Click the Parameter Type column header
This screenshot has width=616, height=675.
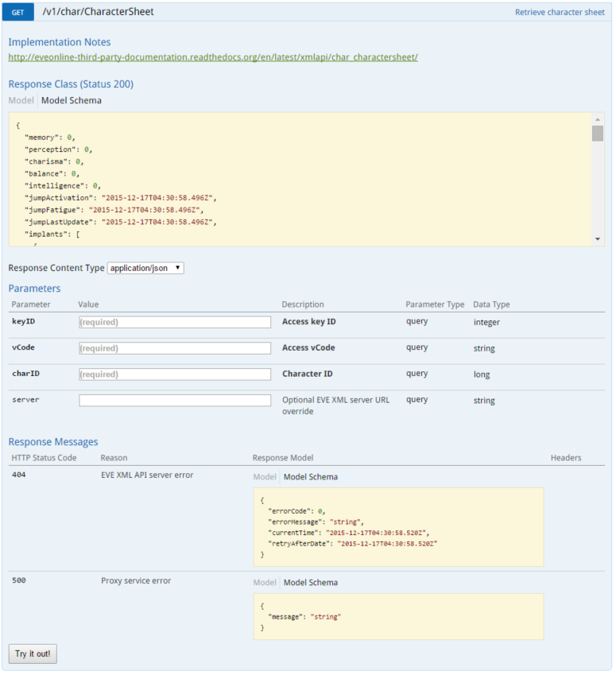pos(435,305)
